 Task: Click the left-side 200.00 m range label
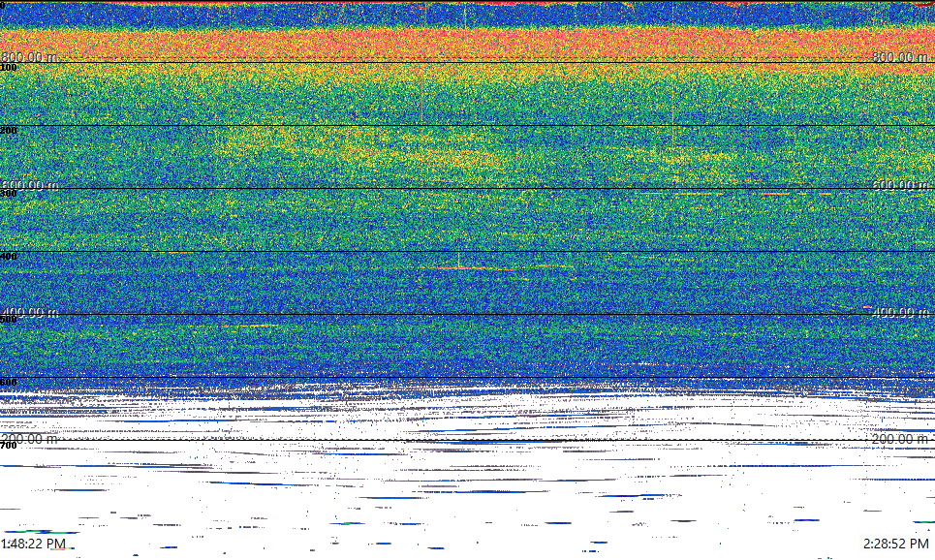pos(30,439)
